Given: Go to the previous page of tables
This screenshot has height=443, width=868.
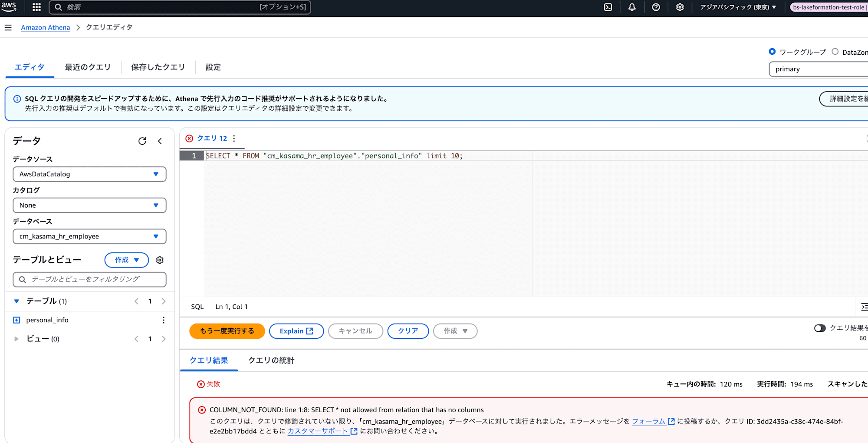Looking at the screenshot, I should click(136, 301).
